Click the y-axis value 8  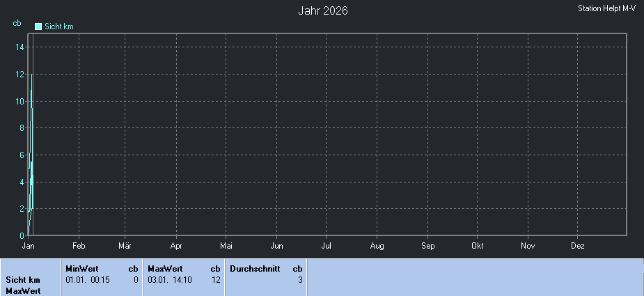click(x=22, y=128)
